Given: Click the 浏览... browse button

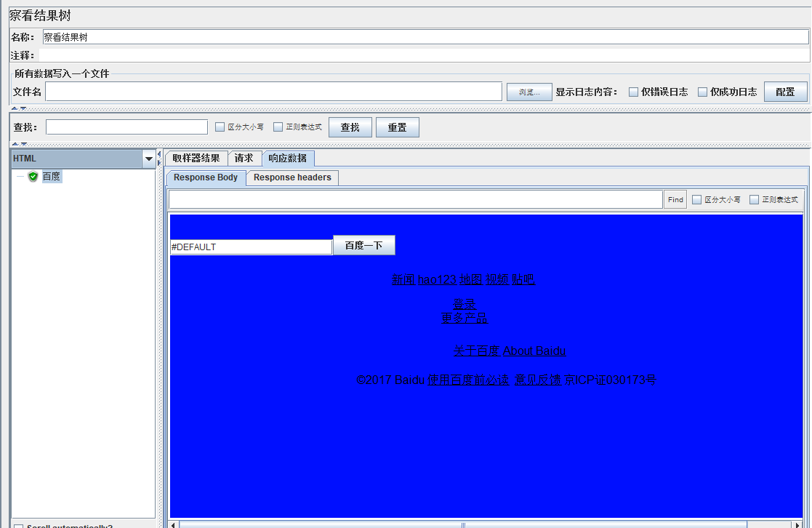Looking at the screenshot, I should point(528,92).
